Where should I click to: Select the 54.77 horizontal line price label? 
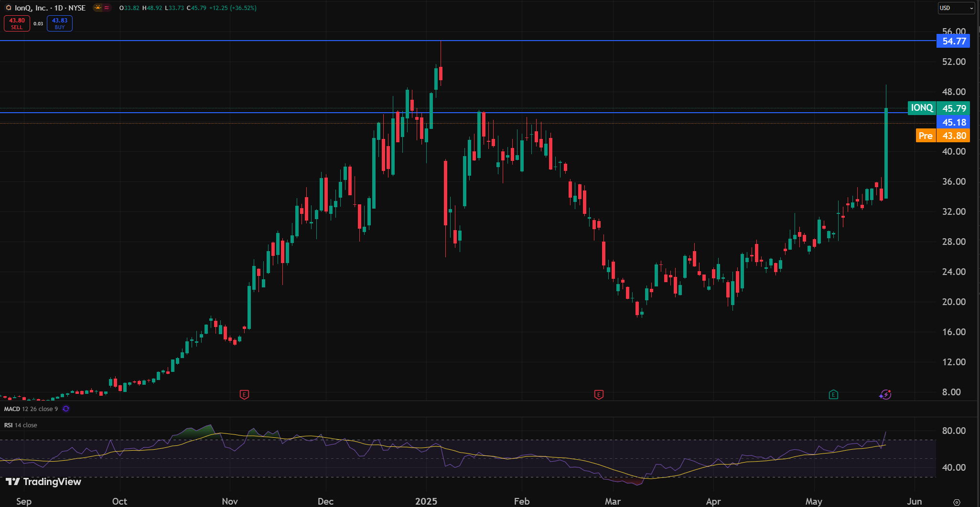click(x=953, y=41)
